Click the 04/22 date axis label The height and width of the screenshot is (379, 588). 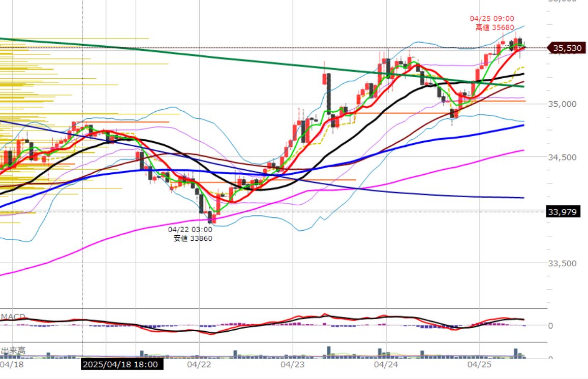coord(199,364)
